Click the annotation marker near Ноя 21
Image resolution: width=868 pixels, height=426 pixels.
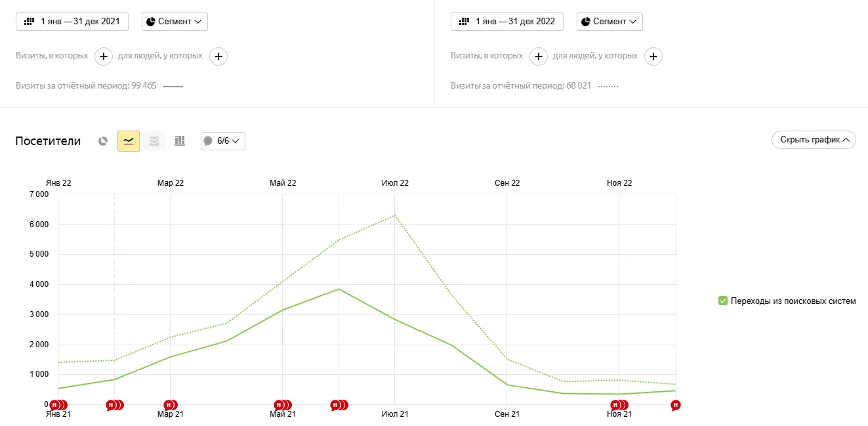(x=616, y=405)
